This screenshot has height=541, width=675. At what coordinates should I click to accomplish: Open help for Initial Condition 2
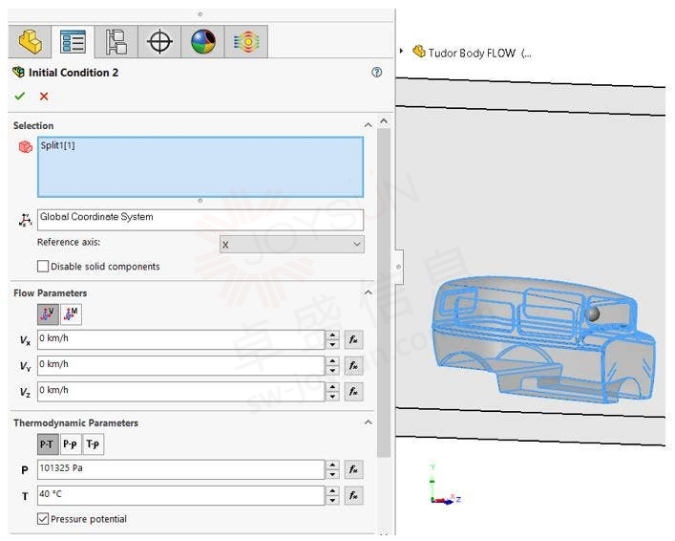point(376,72)
